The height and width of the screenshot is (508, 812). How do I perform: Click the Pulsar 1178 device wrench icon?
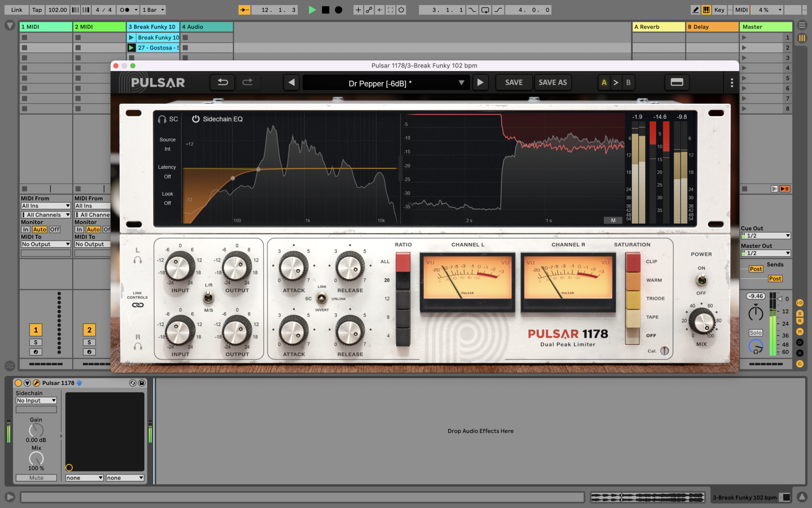coord(36,383)
